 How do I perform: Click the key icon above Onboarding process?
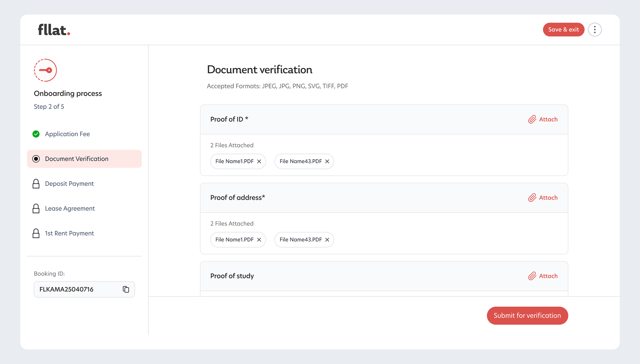(x=45, y=70)
